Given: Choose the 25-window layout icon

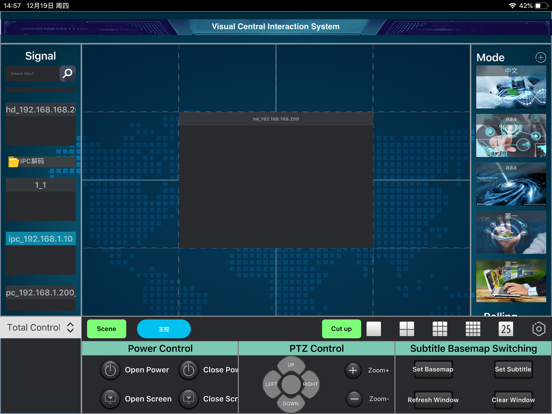Looking at the screenshot, I should click(506, 329).
